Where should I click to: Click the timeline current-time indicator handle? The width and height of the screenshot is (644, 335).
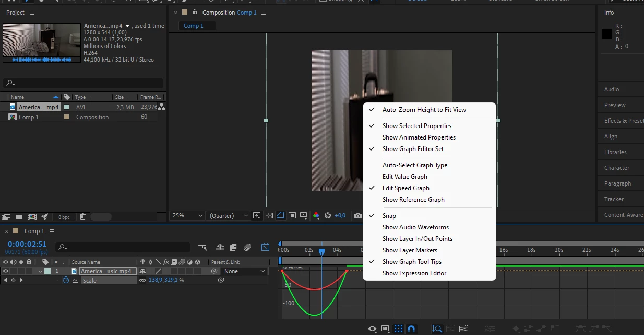tap(321, 251)
